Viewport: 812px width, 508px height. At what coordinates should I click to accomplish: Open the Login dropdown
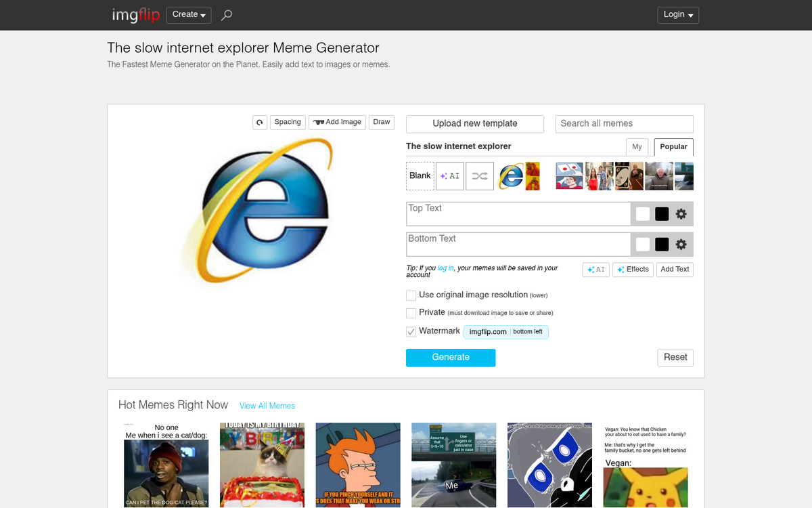click(x=678, y=15)
